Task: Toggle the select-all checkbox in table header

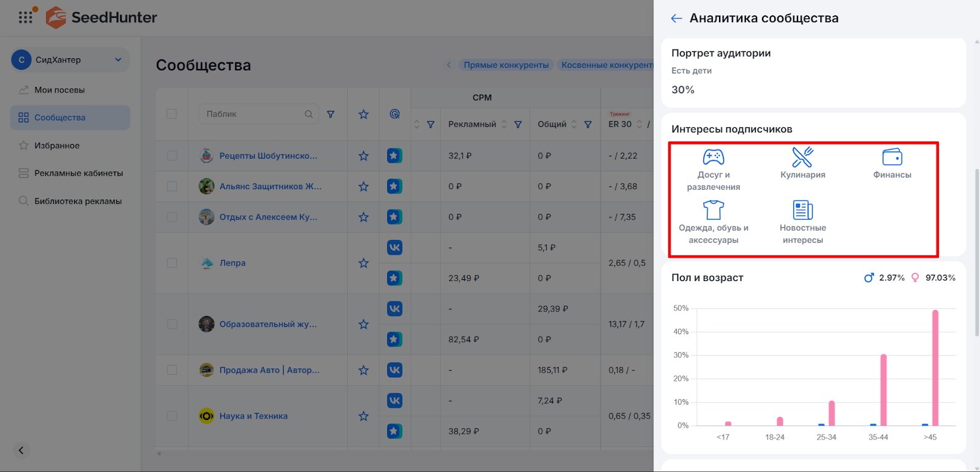Action: [171, 114]
